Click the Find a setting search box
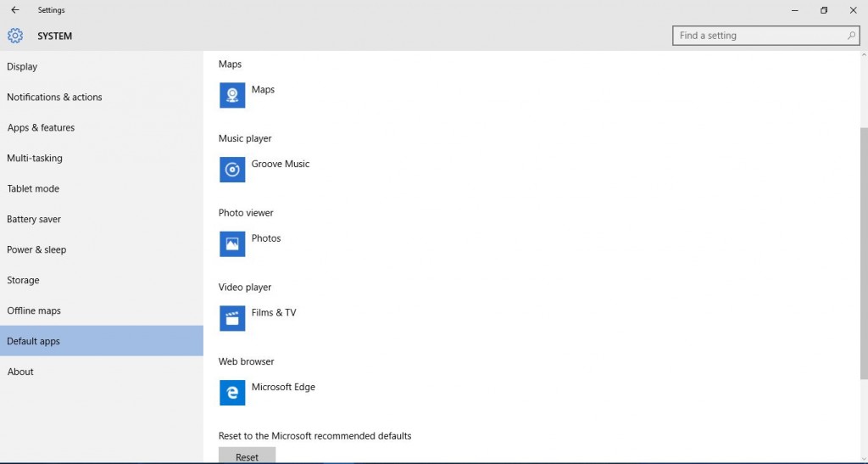This screenshot has height=464, width=868. 766,36
